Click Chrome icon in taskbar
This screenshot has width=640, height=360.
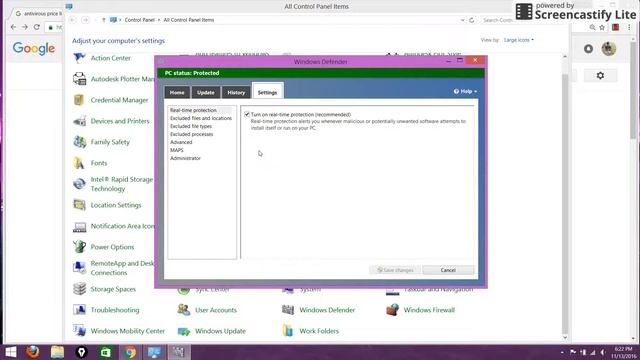(130, 352)
